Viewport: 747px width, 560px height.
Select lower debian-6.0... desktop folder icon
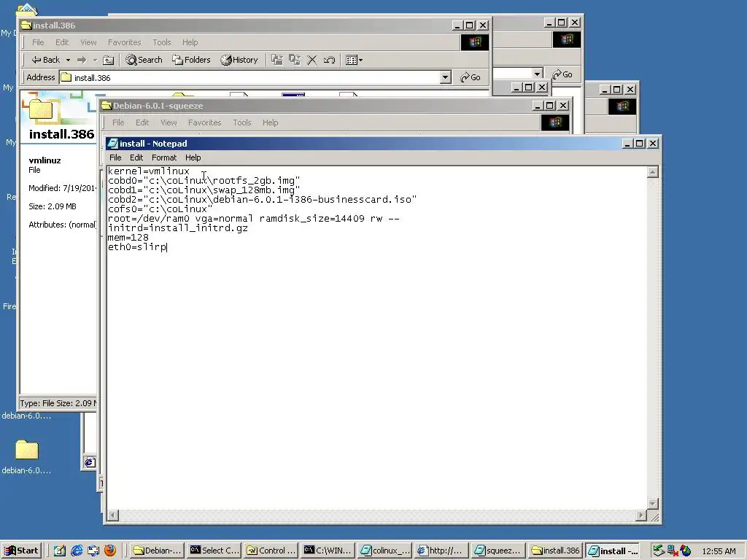(x=27, y=449)
